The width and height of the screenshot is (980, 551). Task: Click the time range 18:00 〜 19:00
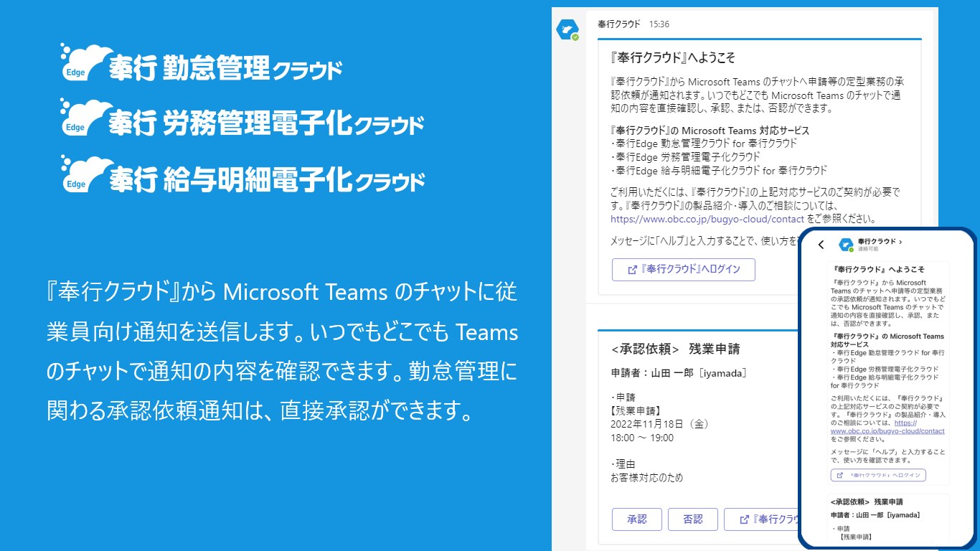coord(642,438)
